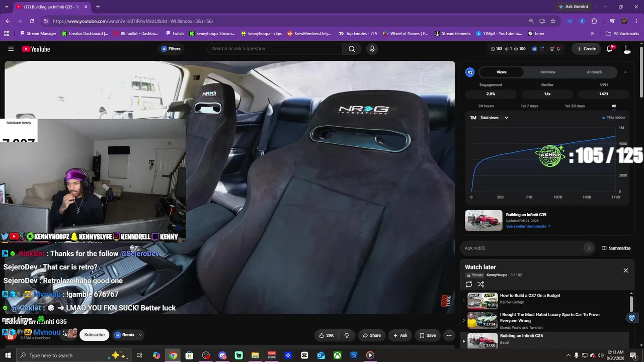Install app icon in address bar
Screen dimensions: 644x362
point(542,21)
